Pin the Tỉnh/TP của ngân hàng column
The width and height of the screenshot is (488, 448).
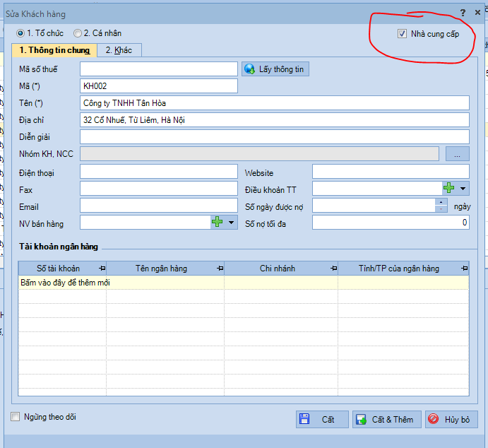465,269
